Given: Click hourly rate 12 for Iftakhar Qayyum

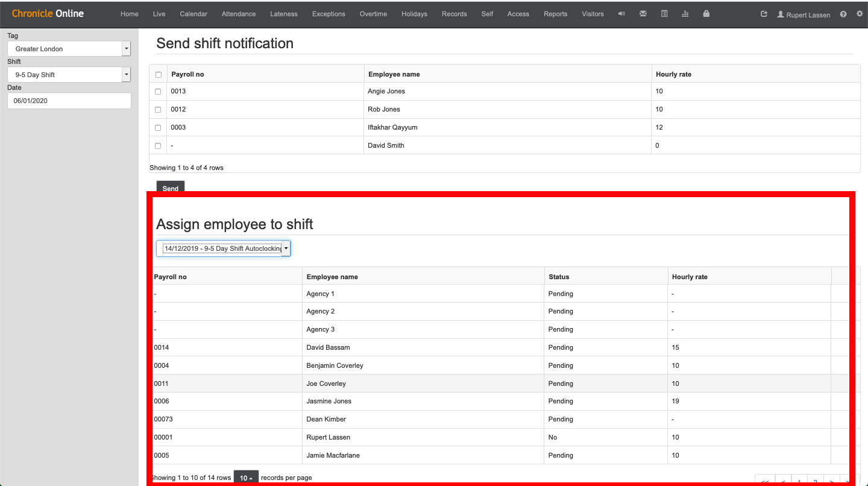Looking at the screenshot, I should pyautogui.click(x=659, y=127).
